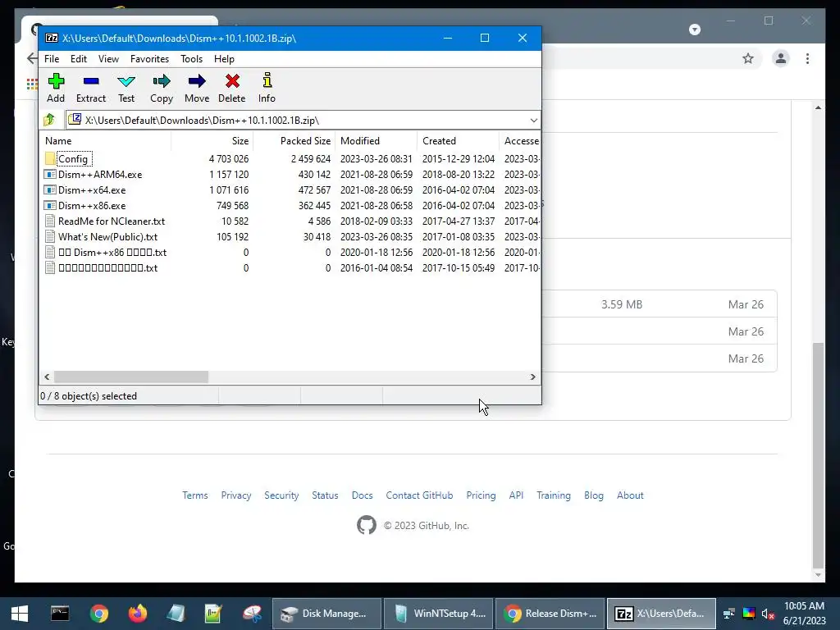Open the Blog footer link
840x630 pixels.
[594, 495]
